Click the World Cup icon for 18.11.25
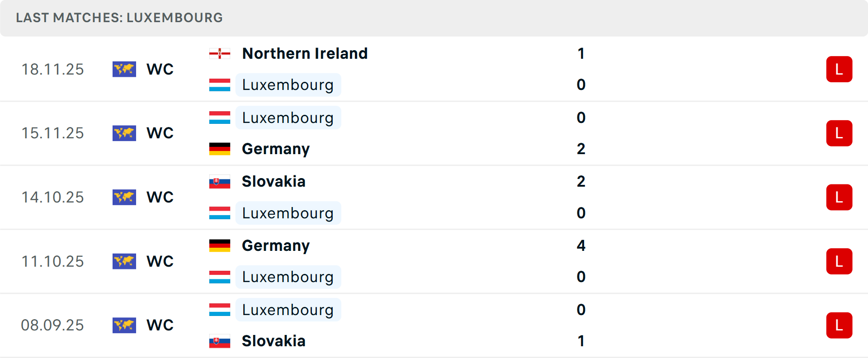Image resolution: width=868 pixels, height=358 pixels. point(124,69)
